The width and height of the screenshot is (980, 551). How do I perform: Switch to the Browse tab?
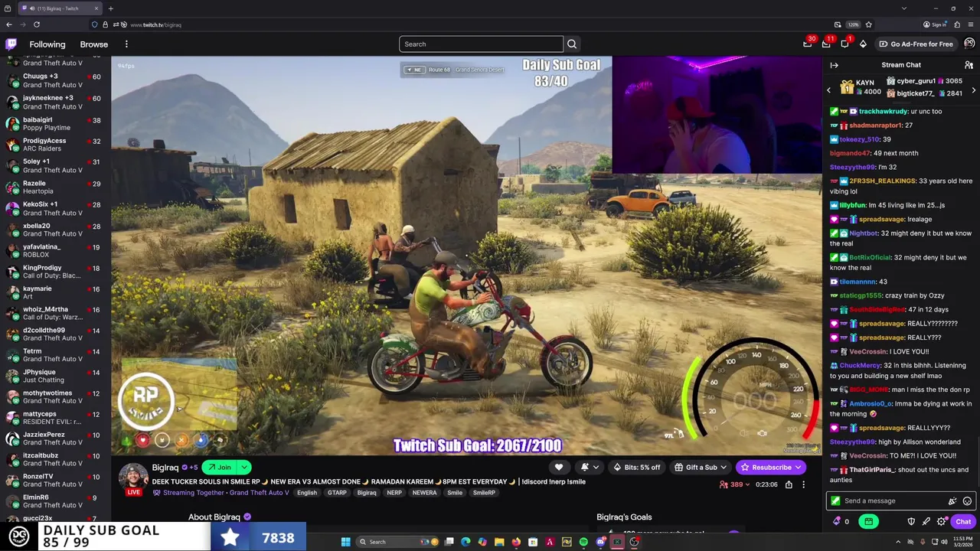click(94, 44)
